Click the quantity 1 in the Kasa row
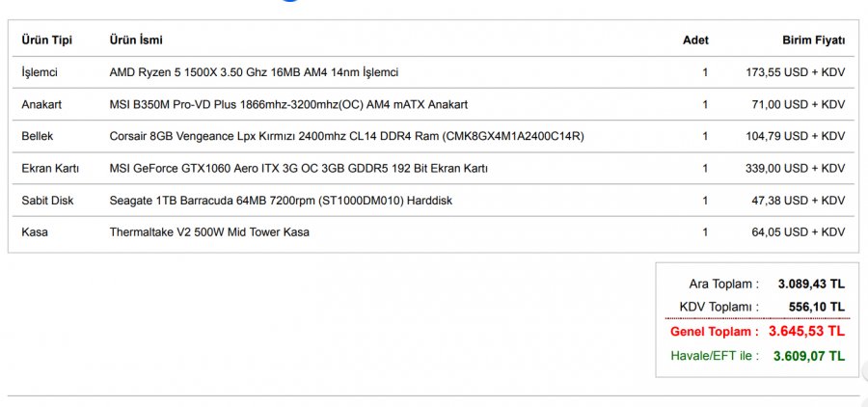The image size is (868, 407). click(705, 232)
